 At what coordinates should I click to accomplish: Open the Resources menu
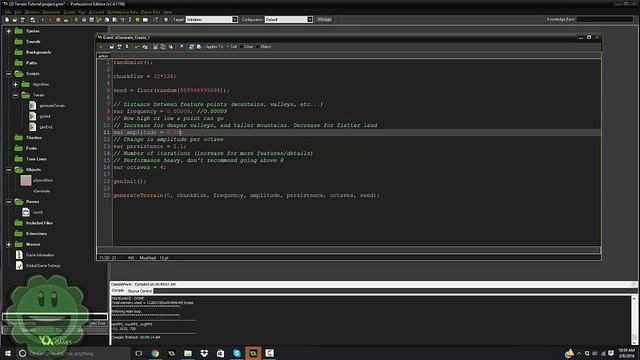(x=51, y=12)
